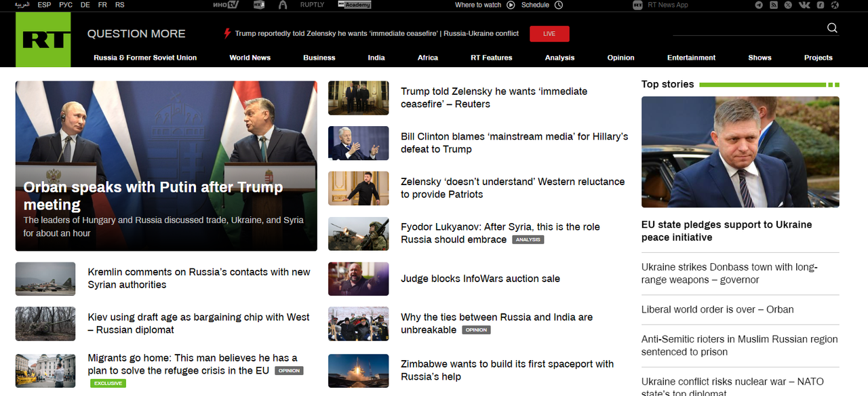Open the Shows section
Image resolution: width=868 pixels, height=396 pixels.
760,58
